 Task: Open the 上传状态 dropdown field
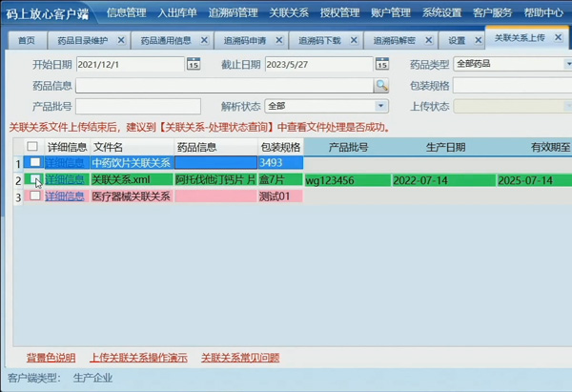click(x=512, y=106)
